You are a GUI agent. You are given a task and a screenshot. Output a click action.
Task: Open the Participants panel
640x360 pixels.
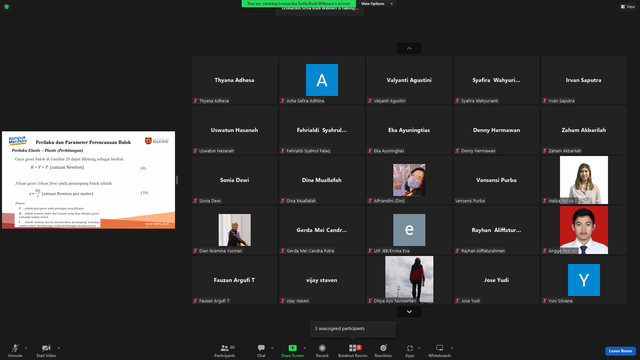(x=225, y=350)
